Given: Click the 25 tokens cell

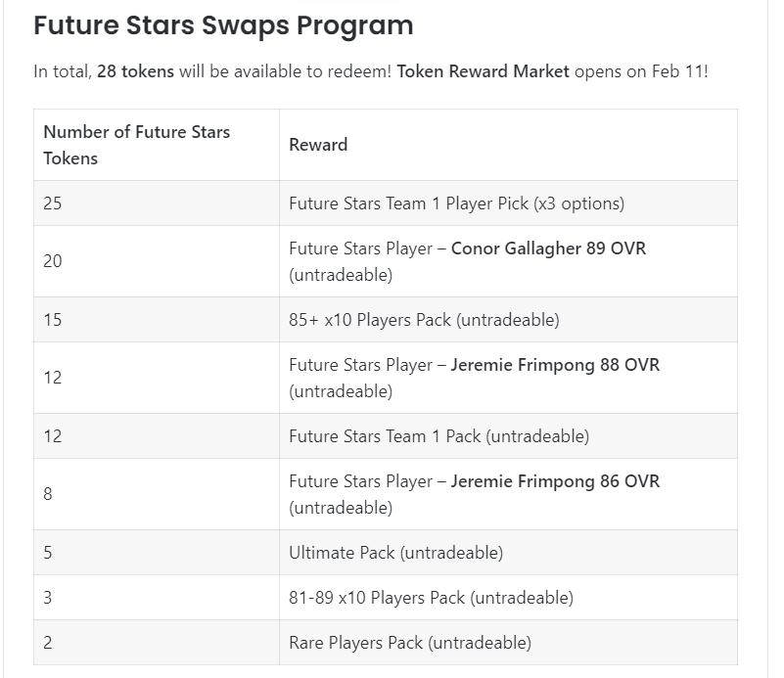Looking at the screenshot, I should 53,203.
